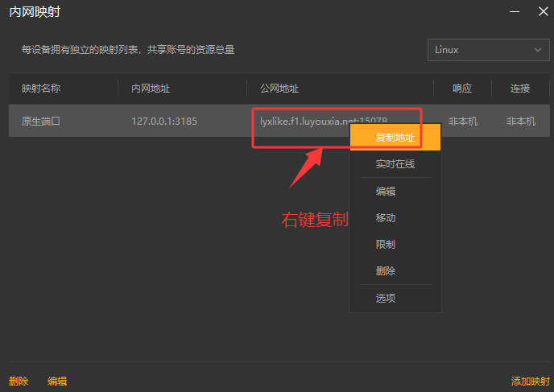Click the 添加映射 button
The image size is (554, 392).
(531, 381)
